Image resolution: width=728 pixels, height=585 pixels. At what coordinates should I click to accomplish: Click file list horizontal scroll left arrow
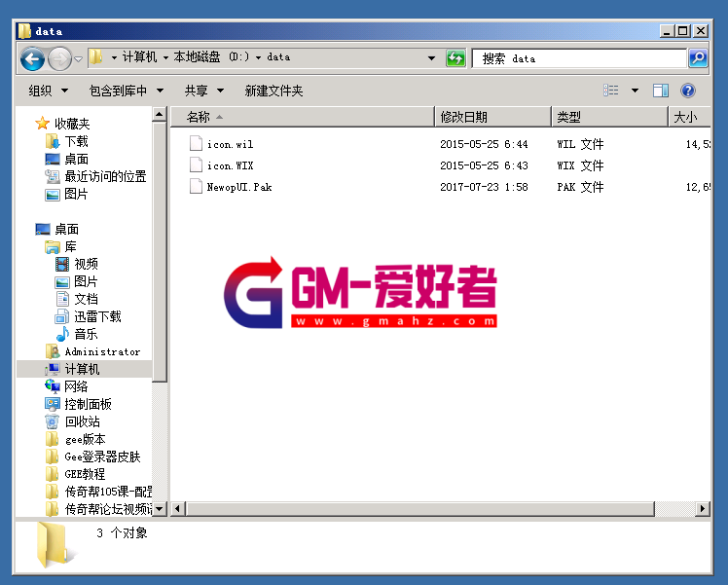[x=178, y=509]
